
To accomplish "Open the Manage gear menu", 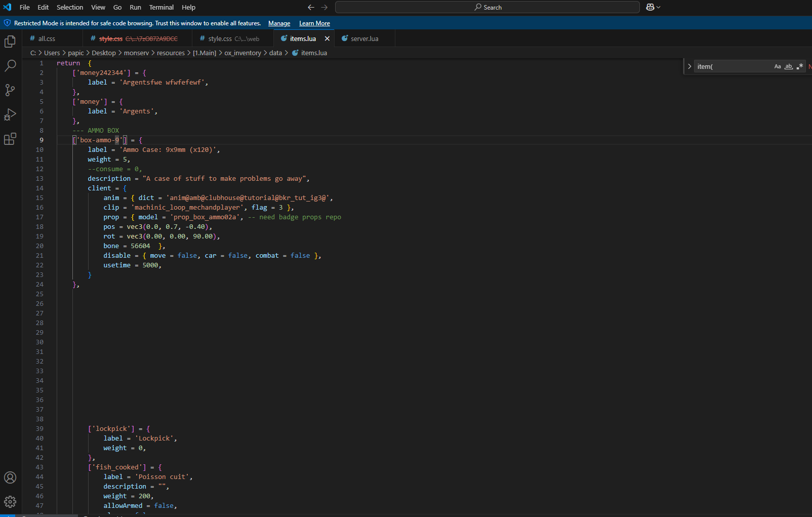I will pos(10,502).
